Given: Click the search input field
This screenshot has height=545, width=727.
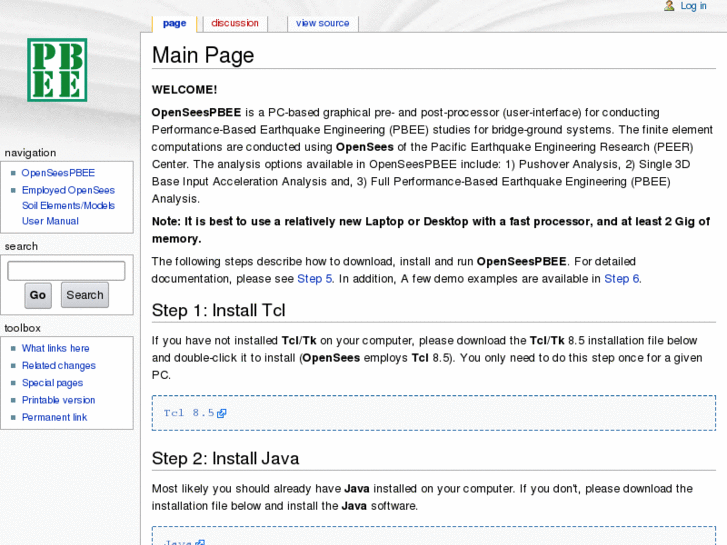Looking at the screenshot, I should (66, 271).
